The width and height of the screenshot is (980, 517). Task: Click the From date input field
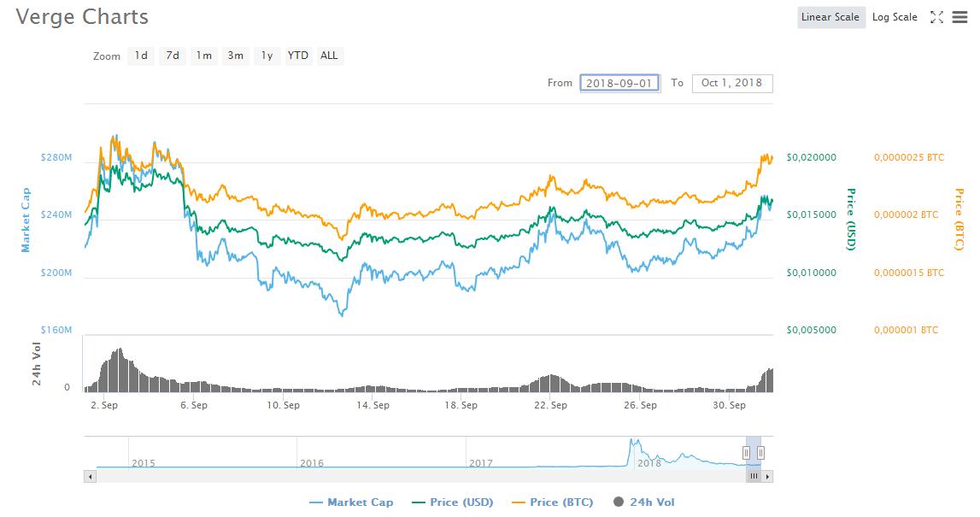pos(619,83)
